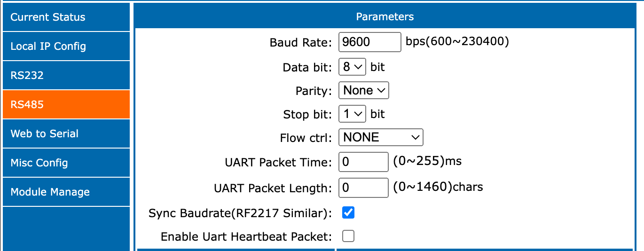
Task: Enable Uart Heartbeat Packet checkbox
Action: click(x=348, y=236)
